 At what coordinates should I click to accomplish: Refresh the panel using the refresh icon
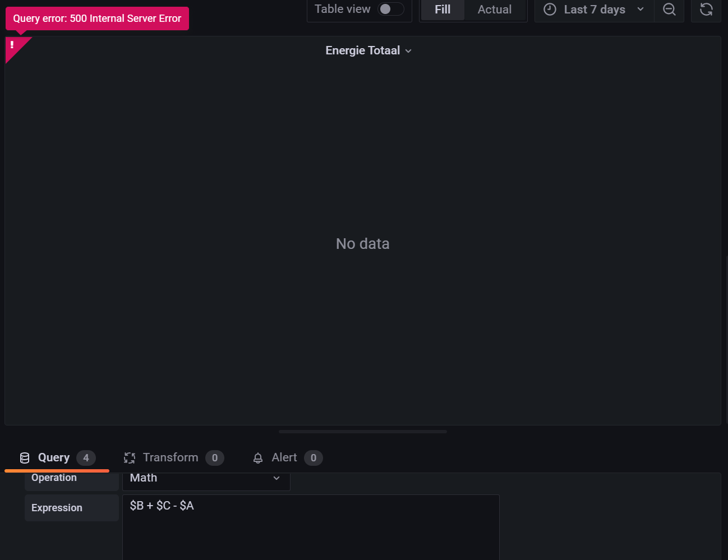706,10
